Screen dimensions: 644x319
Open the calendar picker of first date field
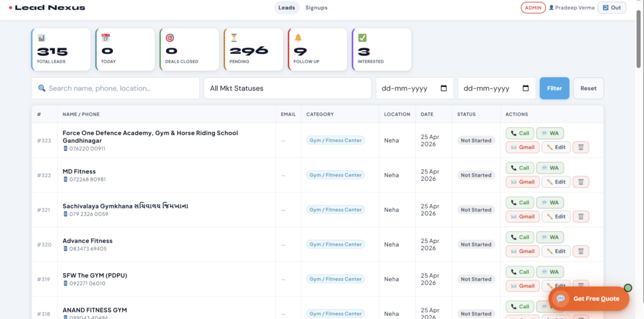[443, 88]
